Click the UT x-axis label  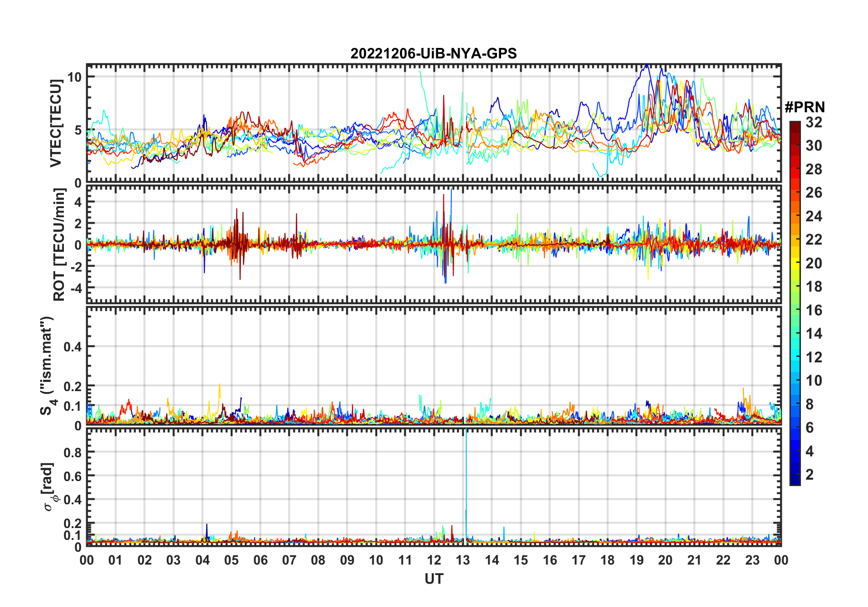[434, 579]
